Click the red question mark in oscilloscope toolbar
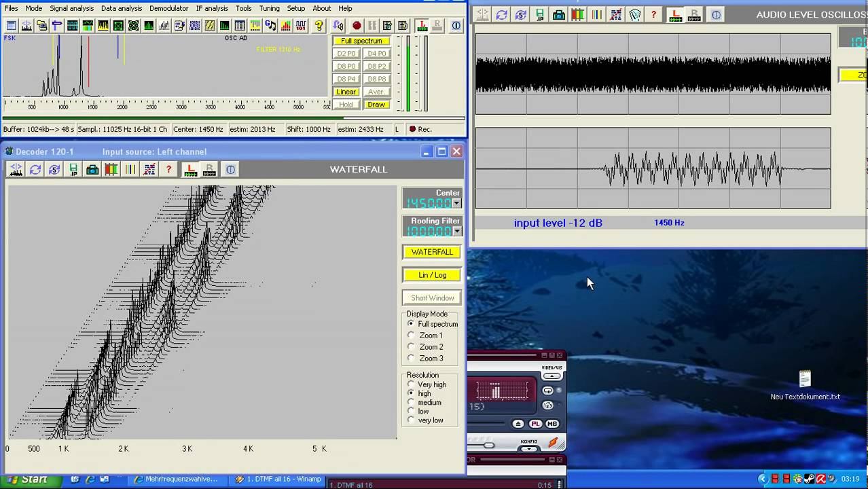The height and width of the screenshot is (489, 868). click(x=654, y=15)
